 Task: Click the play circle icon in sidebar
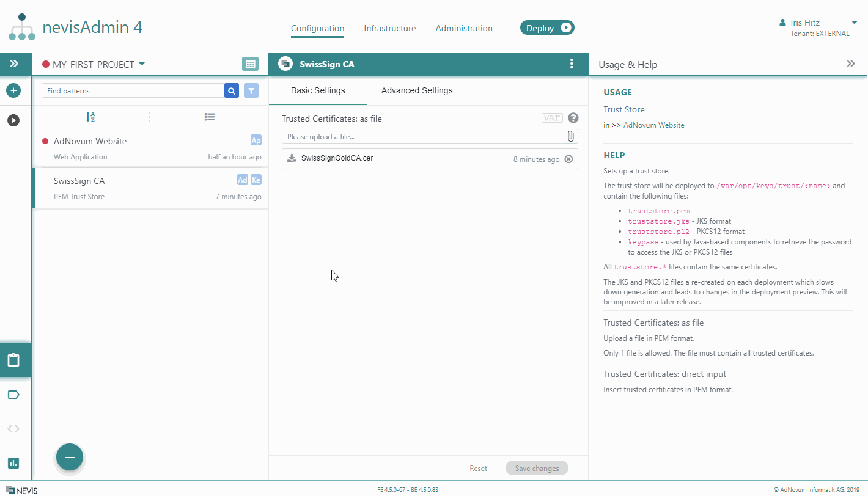coord(13,120)
